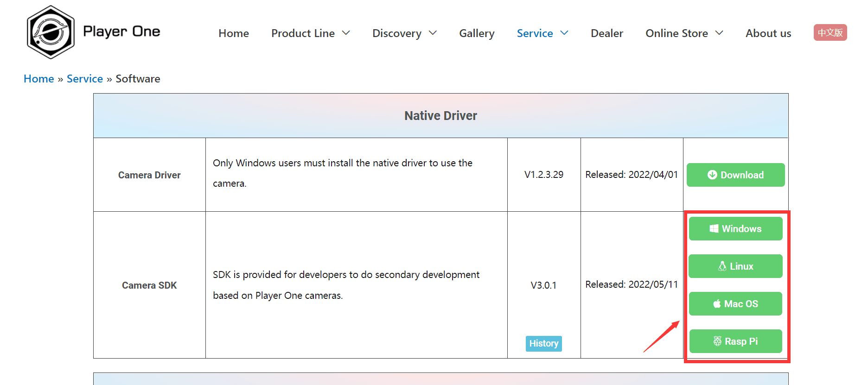Expand the Online Store dropdown chevron
The height and width of the screenshot is (385, 868).
719,33
